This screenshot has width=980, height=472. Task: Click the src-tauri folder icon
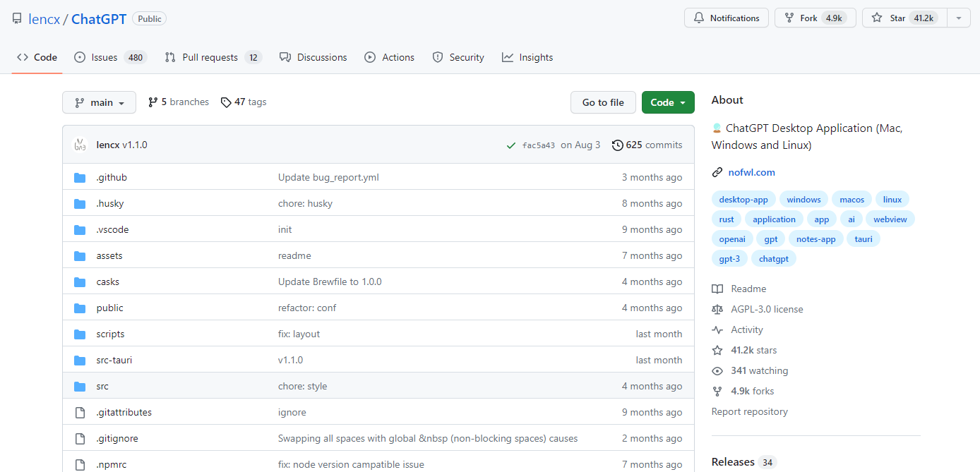click(80, 361)
